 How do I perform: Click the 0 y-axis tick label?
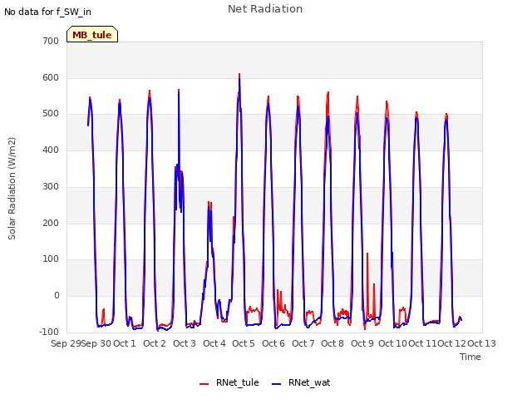57,296
